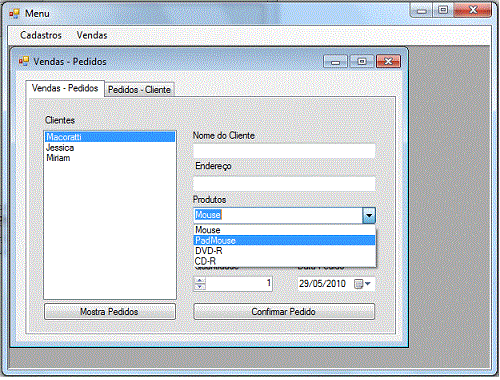This screenshot has width=500, height=380.
Task: Click the Vendas - Pedidos window title icon
Action: coord(24,61)
